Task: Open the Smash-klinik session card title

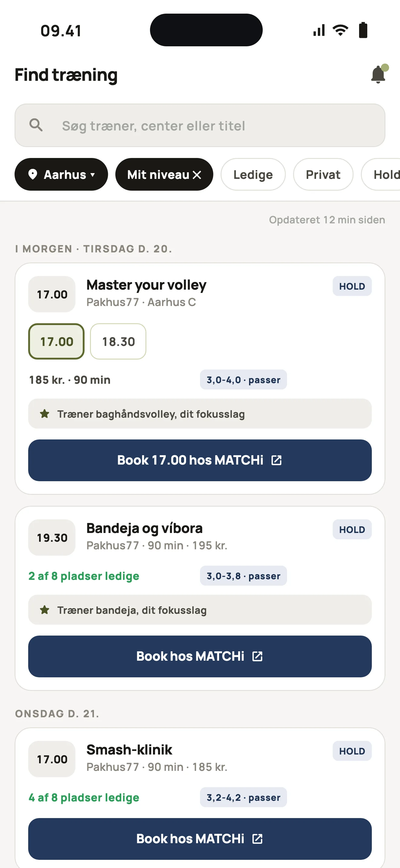Action: tap(129, 749)
